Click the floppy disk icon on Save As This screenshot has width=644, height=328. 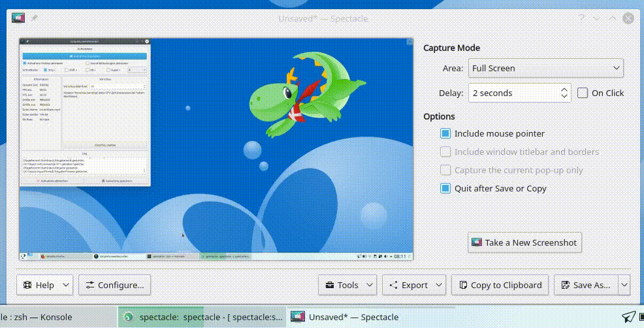tap(566, 285)
